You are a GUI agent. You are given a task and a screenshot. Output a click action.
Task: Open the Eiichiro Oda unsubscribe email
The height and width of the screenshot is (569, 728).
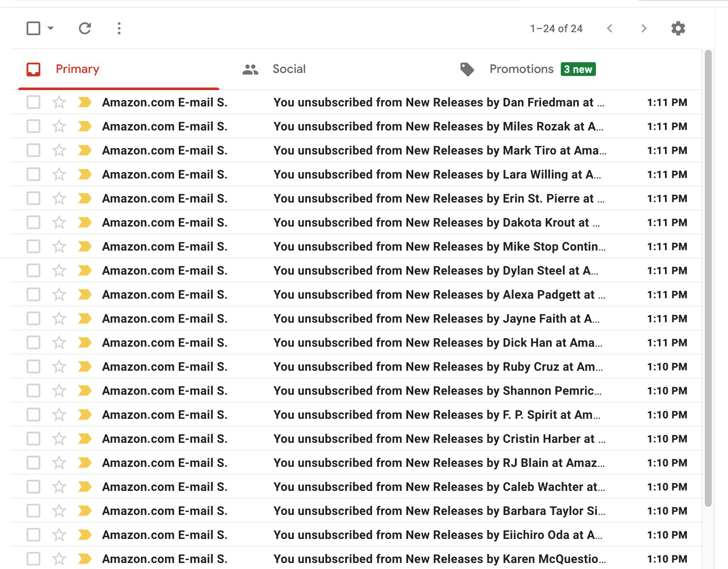coord(437,535)
